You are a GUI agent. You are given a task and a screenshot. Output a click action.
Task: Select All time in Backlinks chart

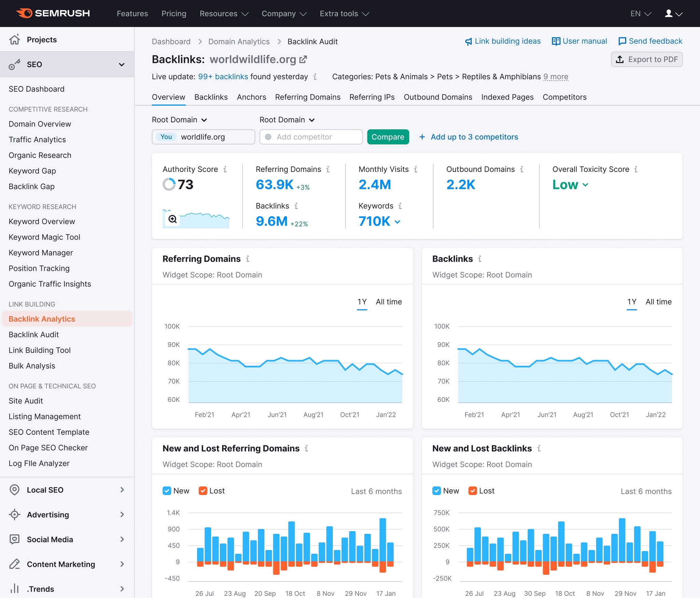(658, 302)
